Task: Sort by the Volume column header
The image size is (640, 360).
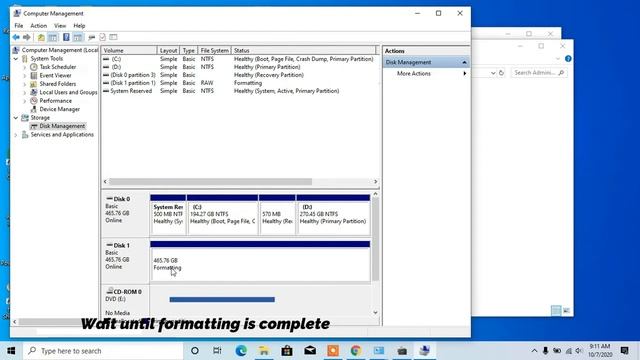Action: [129, 50]
